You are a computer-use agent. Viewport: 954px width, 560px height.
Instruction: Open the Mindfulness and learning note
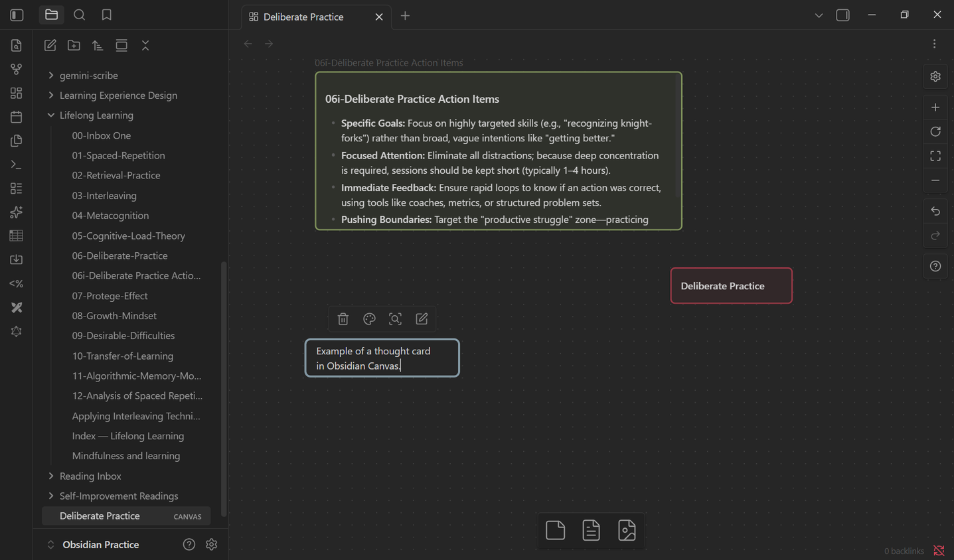[x=126, y=456]
